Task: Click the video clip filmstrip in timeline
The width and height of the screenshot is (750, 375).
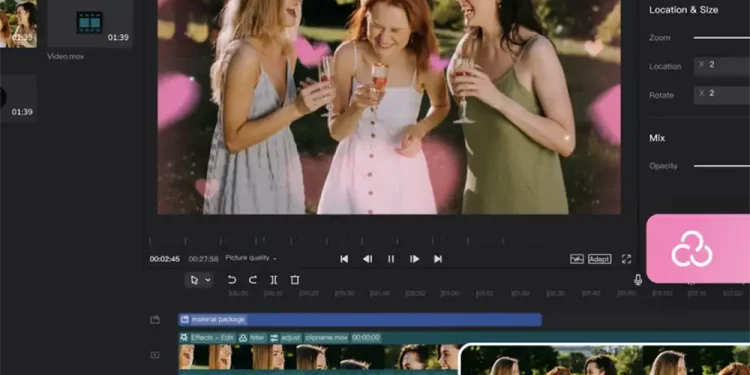Action: tap(319, 357)
